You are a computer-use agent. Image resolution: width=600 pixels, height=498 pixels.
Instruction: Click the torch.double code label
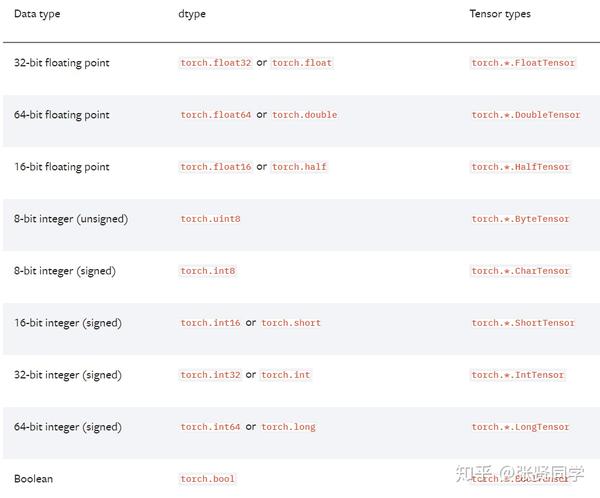[x=304, y=115]
